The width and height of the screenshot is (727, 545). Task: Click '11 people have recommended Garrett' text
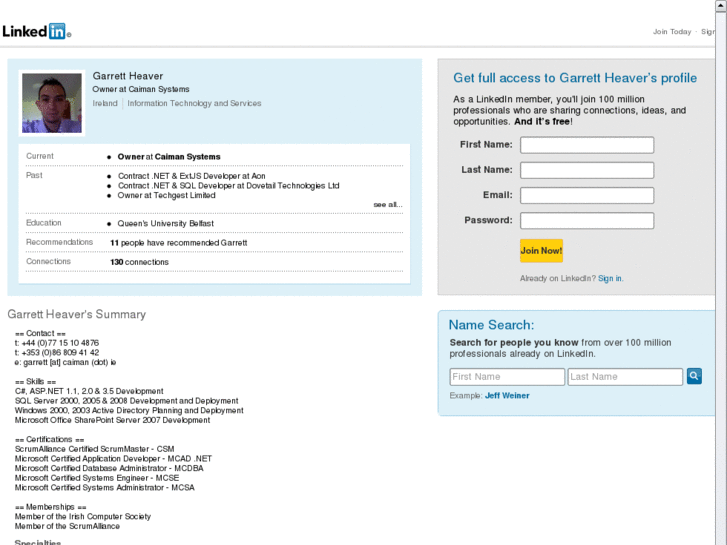[x=179, y=243]
